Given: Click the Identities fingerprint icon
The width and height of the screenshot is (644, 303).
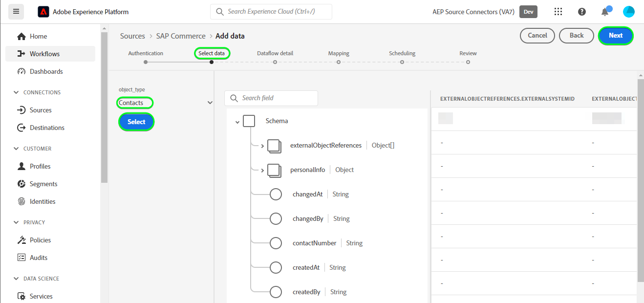Looking at the screenshot, I should [21, 201].
